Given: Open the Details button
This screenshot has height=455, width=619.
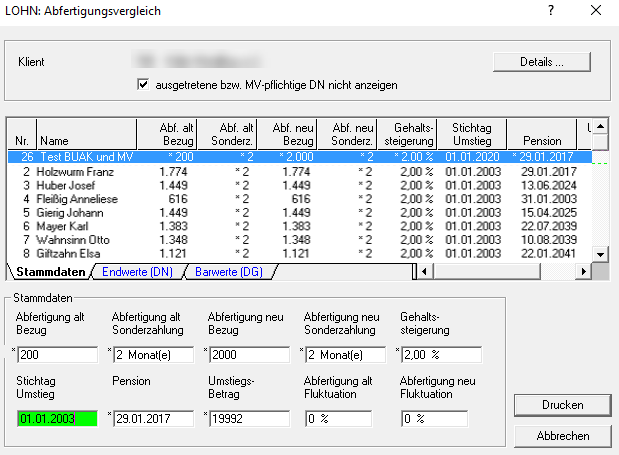Looking at the screenshot, I should [542, 62].
